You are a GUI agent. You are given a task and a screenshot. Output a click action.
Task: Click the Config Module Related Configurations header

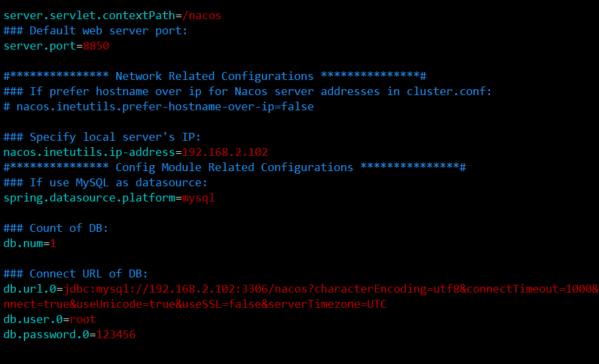[x=235, y=168]
